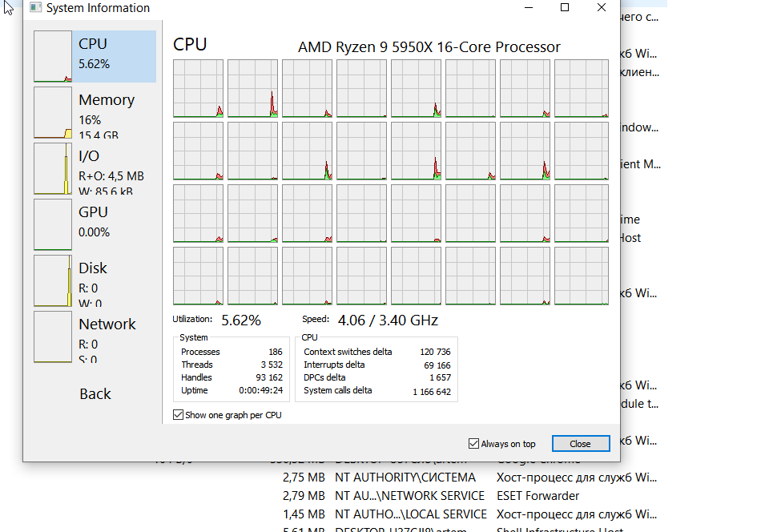Click the last CPU graph in bottom row

click(582, 276)
